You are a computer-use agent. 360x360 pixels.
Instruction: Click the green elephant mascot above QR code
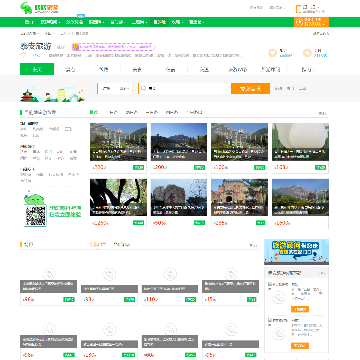(34, 199)
